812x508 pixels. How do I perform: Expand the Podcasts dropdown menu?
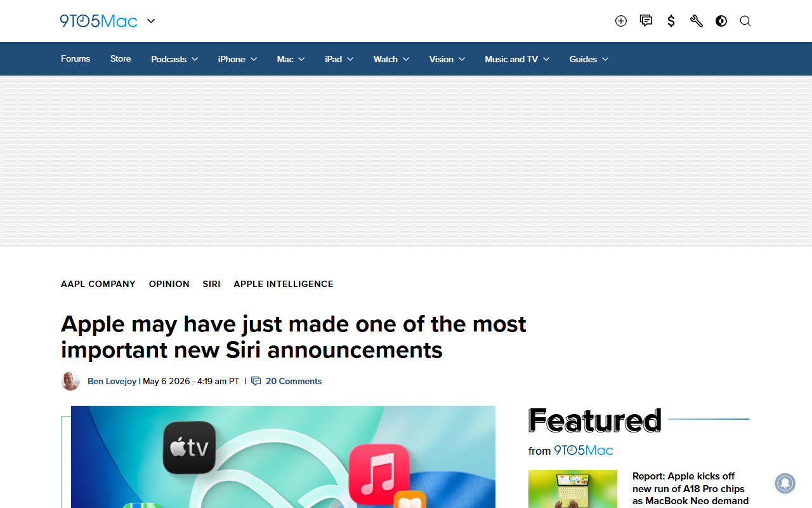coord(174,59)
